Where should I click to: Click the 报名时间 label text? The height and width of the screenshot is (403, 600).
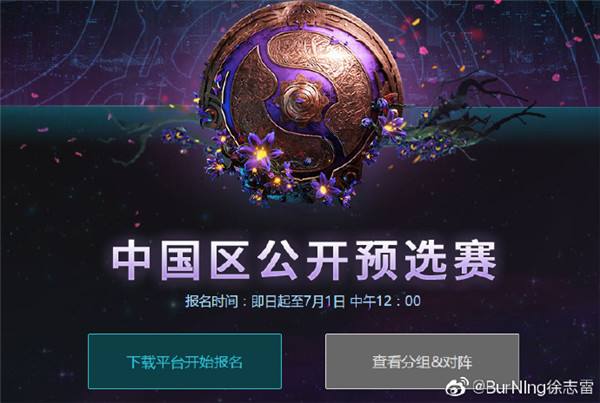[x=211, y=301]
